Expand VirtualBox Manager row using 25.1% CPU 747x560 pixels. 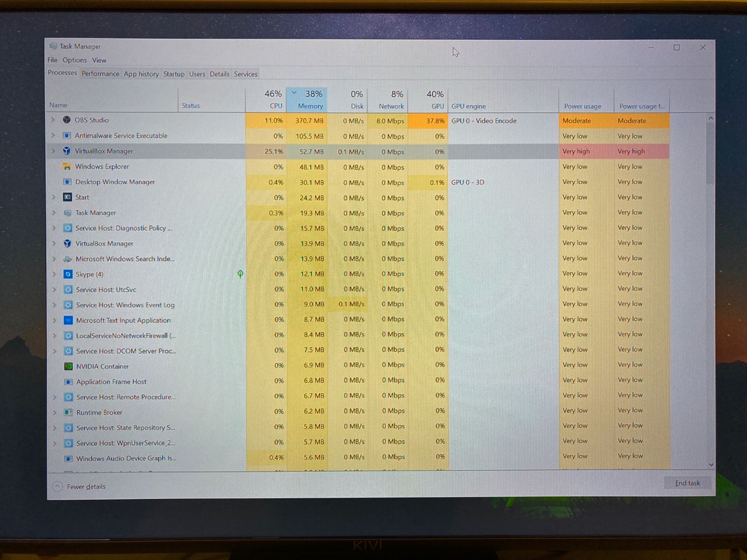pos(53,150)
